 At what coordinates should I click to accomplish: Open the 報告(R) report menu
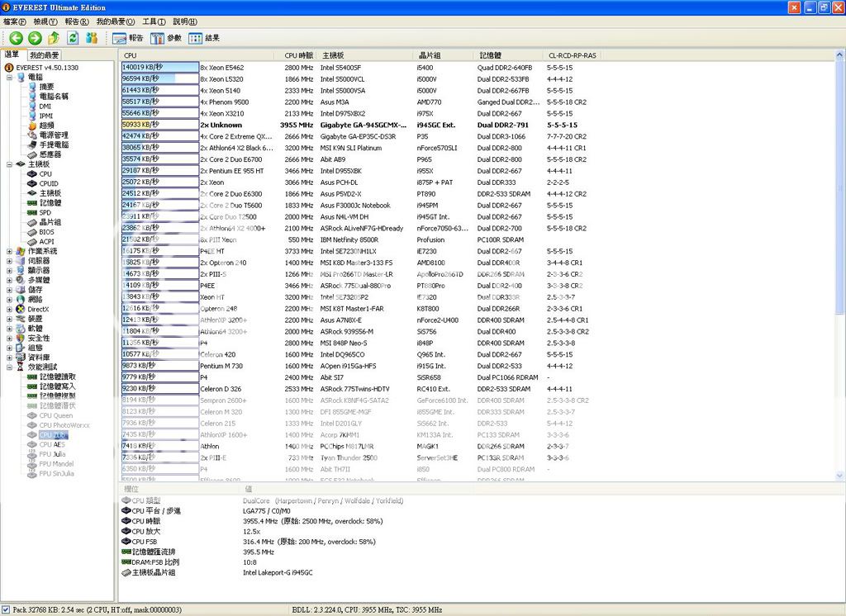[77, 21]
